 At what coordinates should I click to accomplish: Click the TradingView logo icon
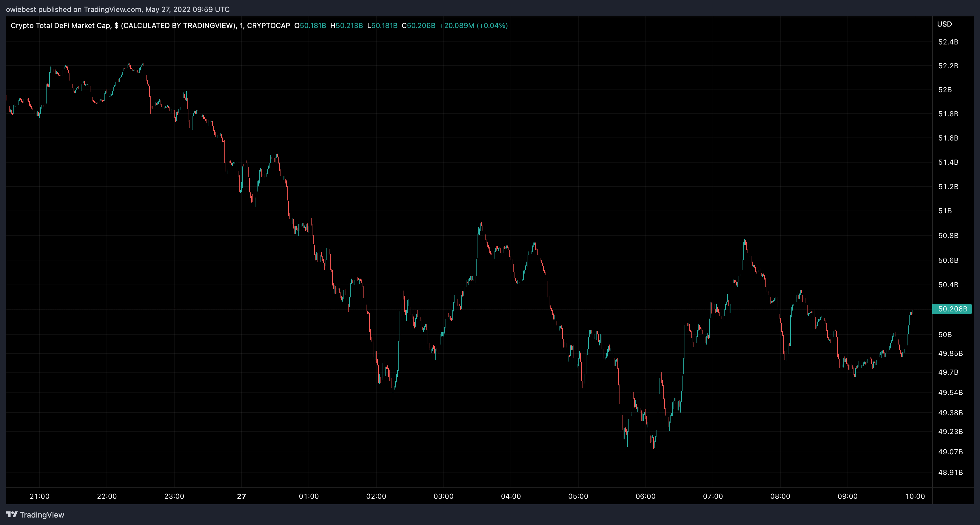tap(12, 514)
